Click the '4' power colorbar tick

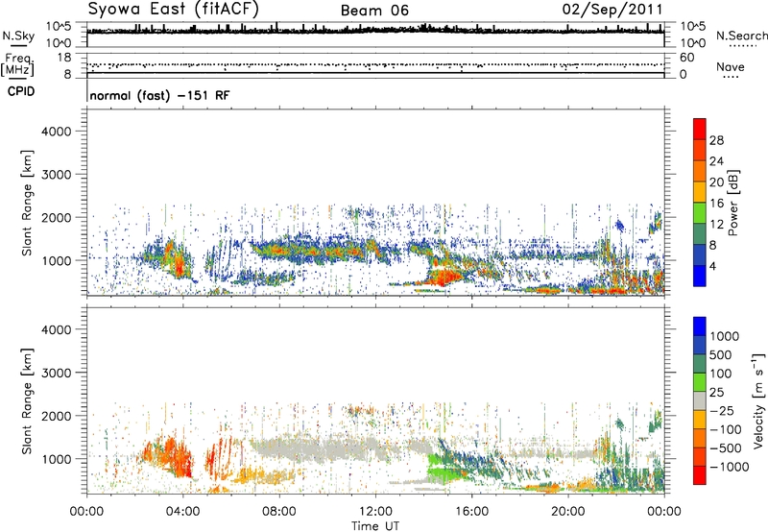[x=712, y=266]
